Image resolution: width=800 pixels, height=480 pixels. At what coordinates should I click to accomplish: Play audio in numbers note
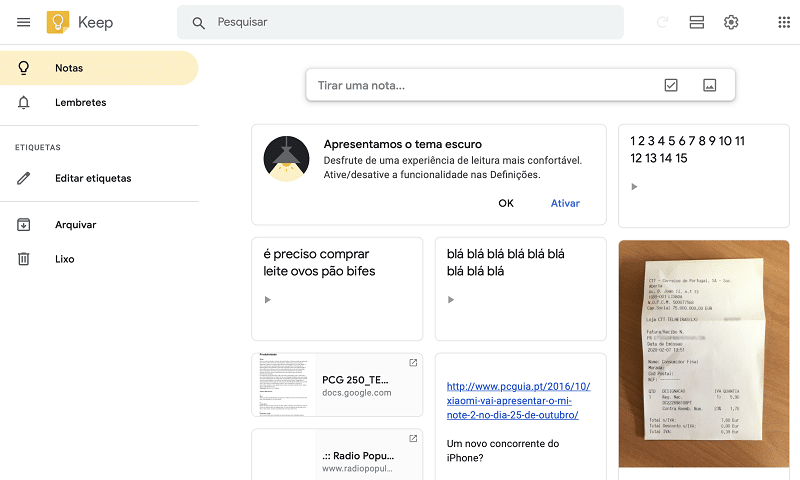(x=634, y=187)
